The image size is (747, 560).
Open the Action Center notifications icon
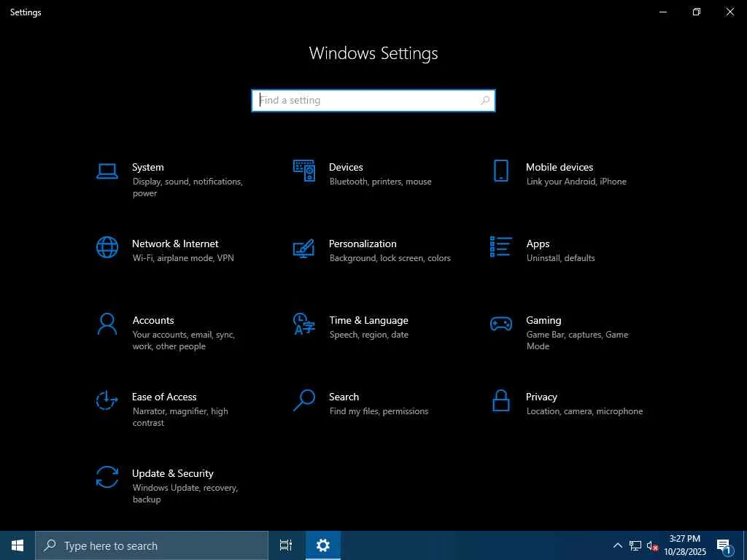point(724,546)
